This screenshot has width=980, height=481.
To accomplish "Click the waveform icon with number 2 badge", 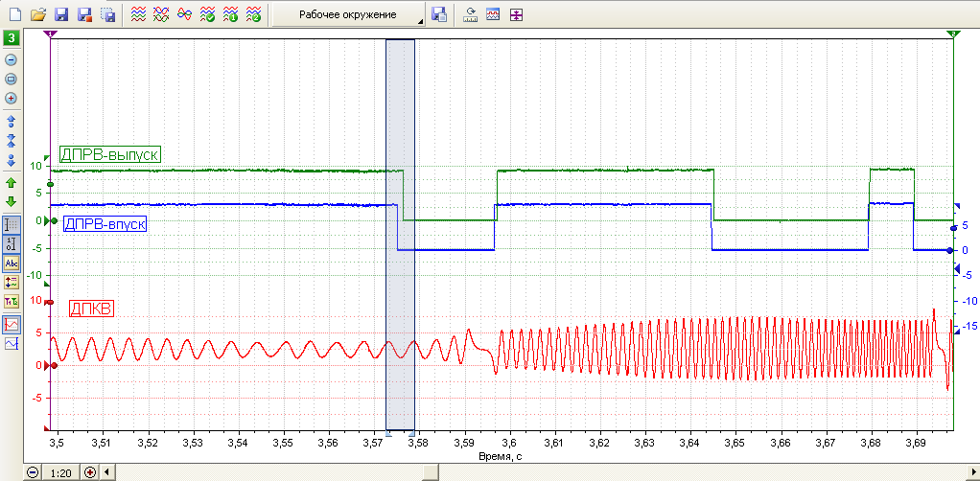I will tap(253, 14).
